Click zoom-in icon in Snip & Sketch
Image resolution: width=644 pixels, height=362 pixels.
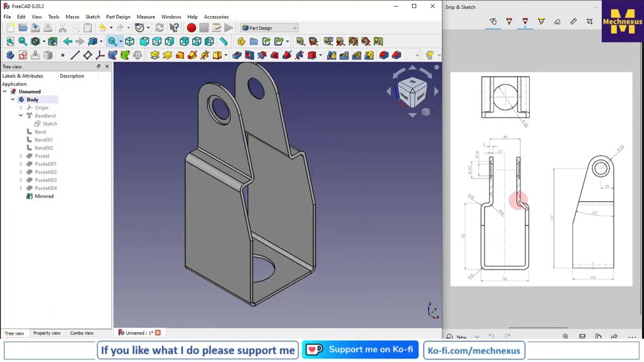pyautogui.click(x=566, y=337)
